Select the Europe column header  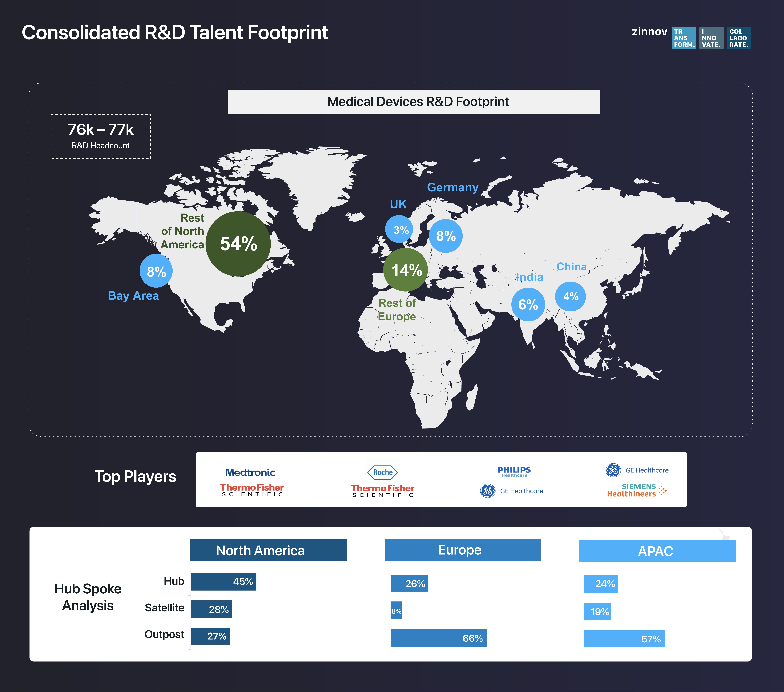pos(463,550)
